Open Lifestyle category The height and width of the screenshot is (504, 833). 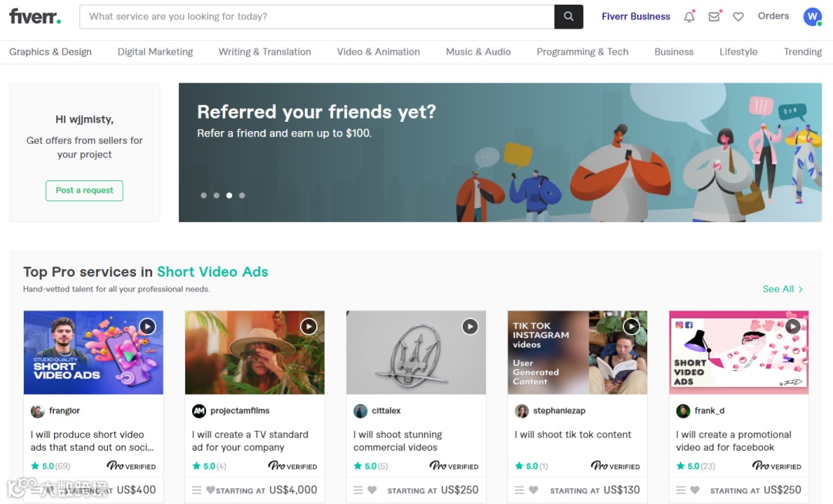[738, 52]
